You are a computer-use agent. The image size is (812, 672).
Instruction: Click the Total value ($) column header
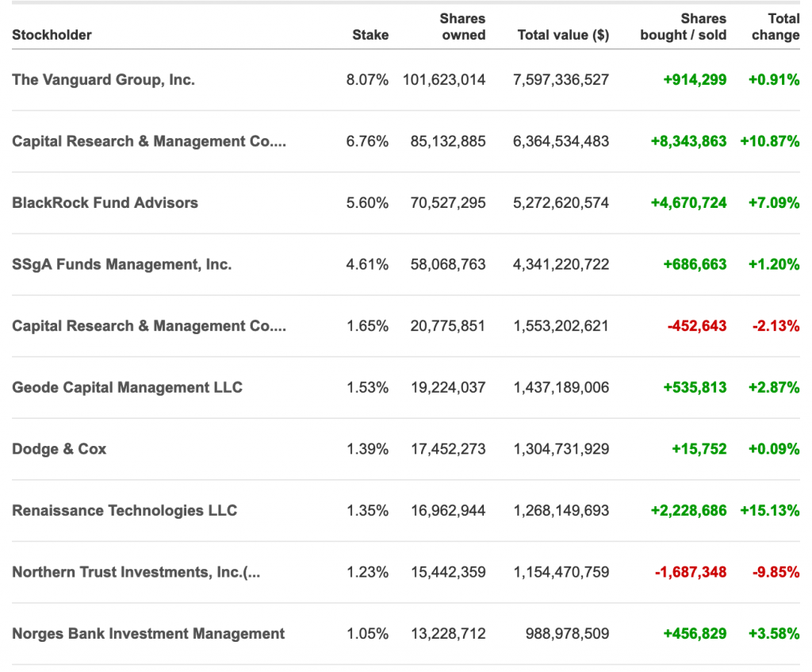(564, 35)
